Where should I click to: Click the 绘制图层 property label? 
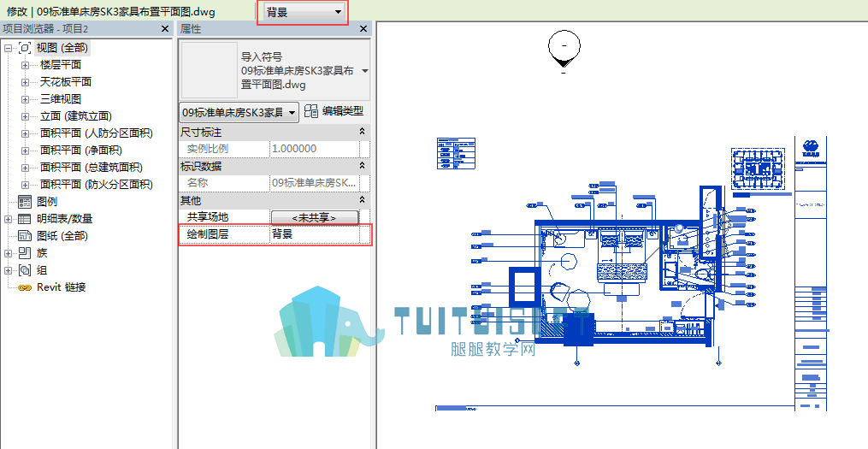[208, 234]
